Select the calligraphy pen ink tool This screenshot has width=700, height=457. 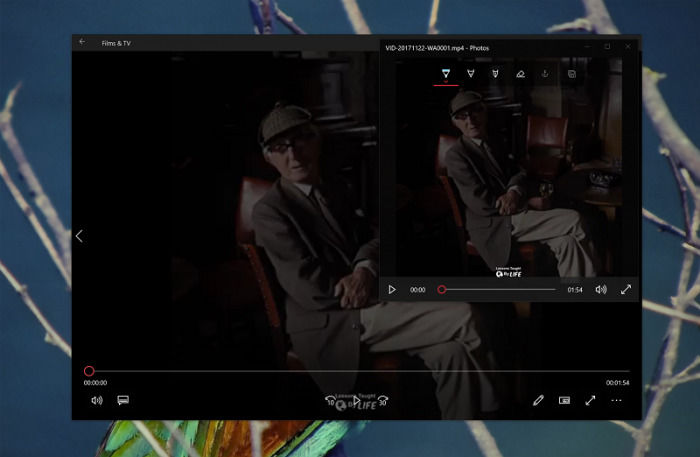tap(495, 74)
